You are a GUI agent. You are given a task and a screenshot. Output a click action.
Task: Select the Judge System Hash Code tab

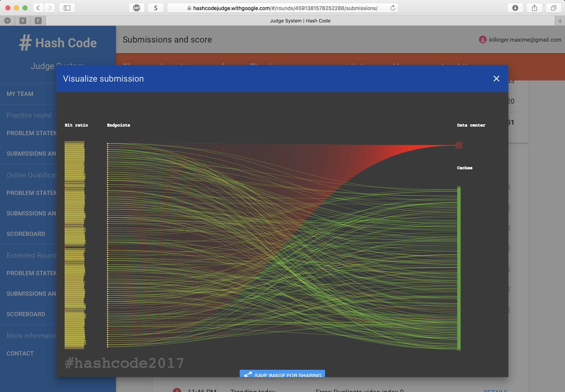(x=300, y=21)
